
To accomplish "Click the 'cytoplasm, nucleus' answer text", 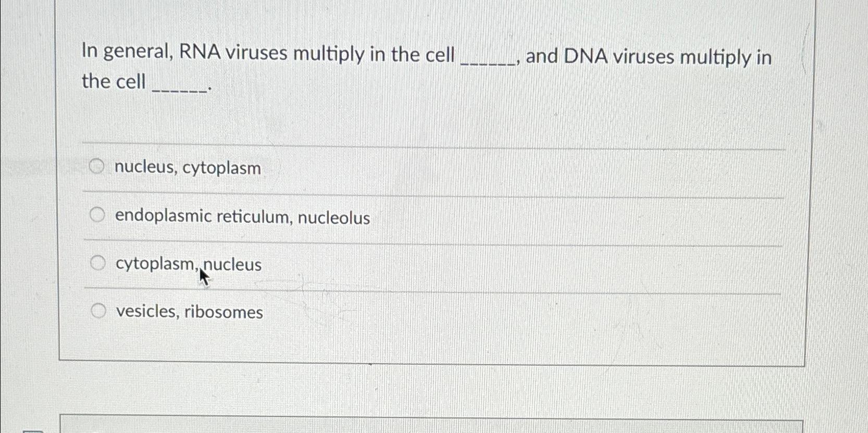I will tap(189, 264).
